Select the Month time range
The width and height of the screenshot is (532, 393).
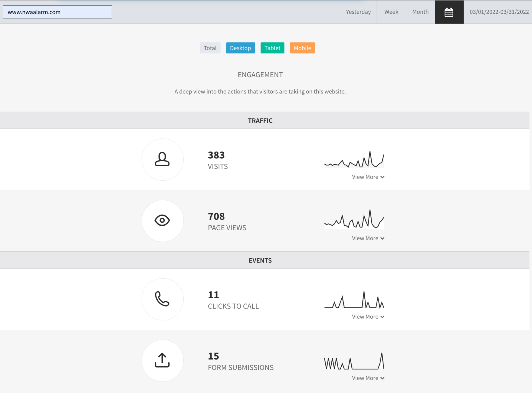(x=420, y=12)
